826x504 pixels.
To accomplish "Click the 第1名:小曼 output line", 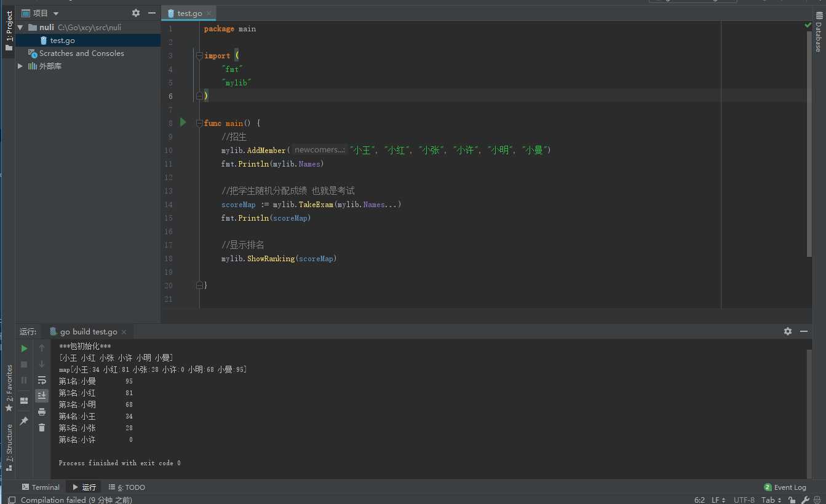I will (x=95, y=381).
